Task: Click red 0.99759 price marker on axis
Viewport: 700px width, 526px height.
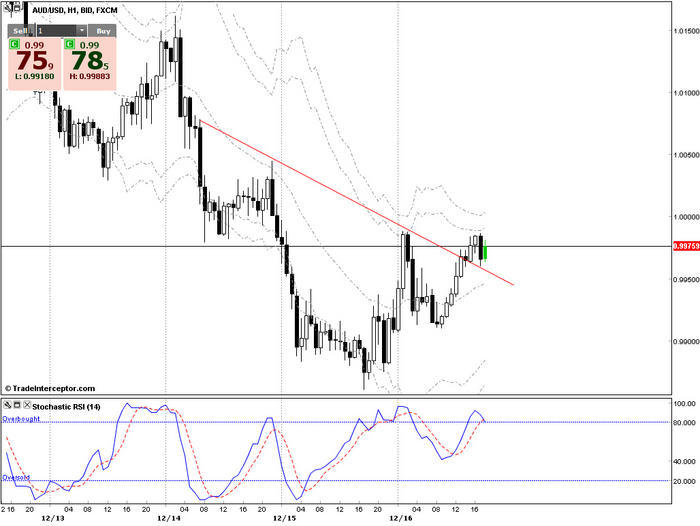Action: [685, 246]
